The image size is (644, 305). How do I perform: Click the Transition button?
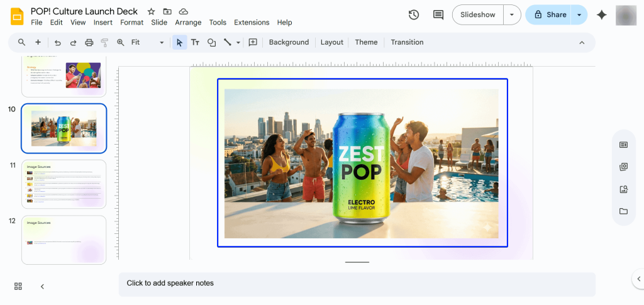pyautogui.click(x=407, y=43)
